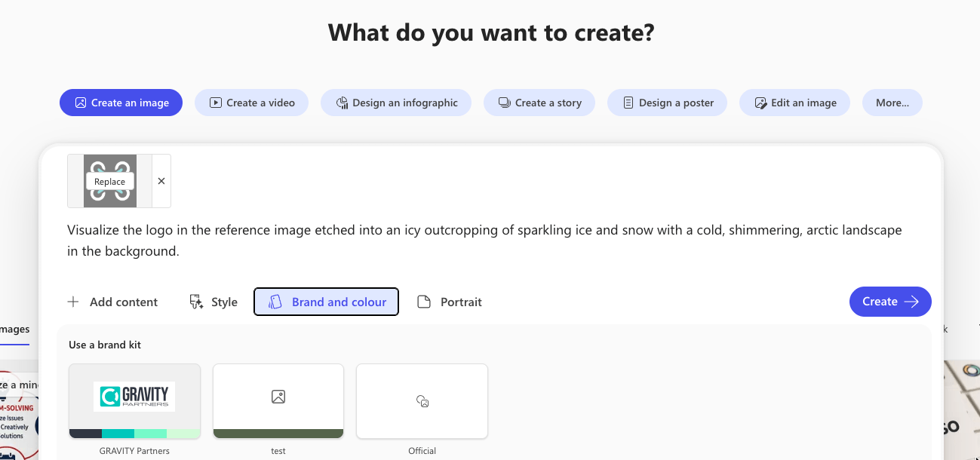Toggle the Brand and colour panel
Image resolution: width=980 pixels, height=460 pixels.
point(326,302)
